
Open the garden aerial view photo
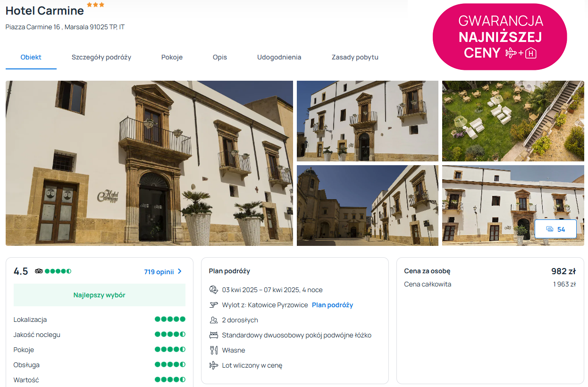point(513,121)
